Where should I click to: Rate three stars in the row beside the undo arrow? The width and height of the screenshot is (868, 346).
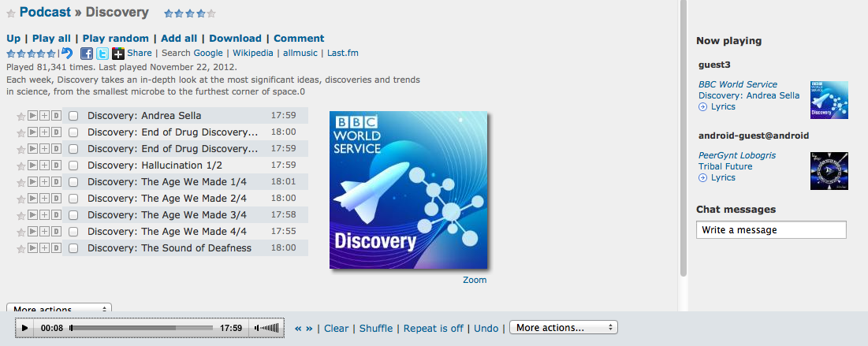[31, 54]
